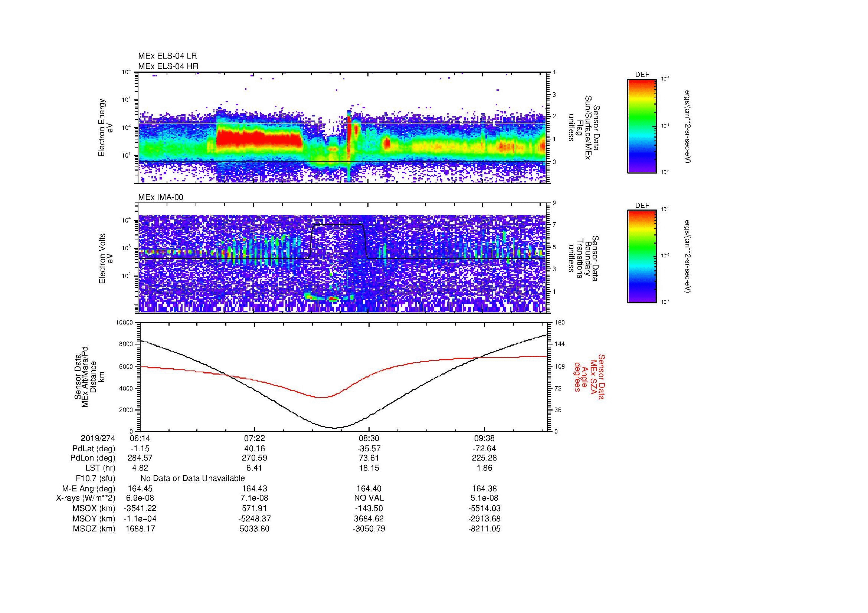The width and height of the screenshot is (868, 613).
Task: Click the PdLon value '73.61'
Action: [369, 458]
